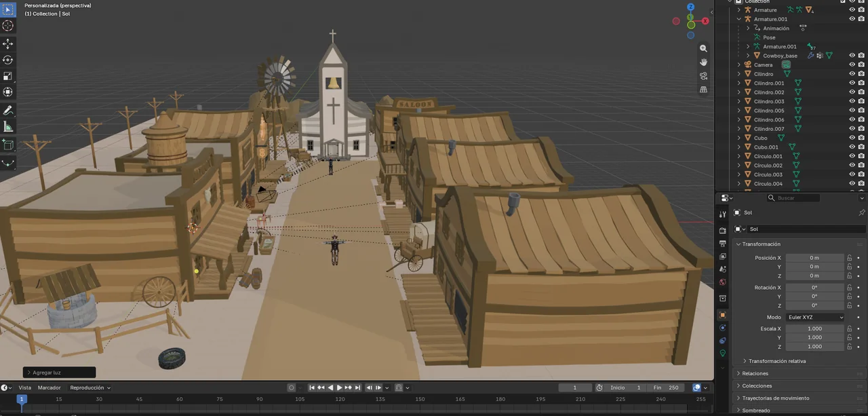Select the Measure tool
The height and width of the screenshot is (416, 868).
click(x=8, y=126)
